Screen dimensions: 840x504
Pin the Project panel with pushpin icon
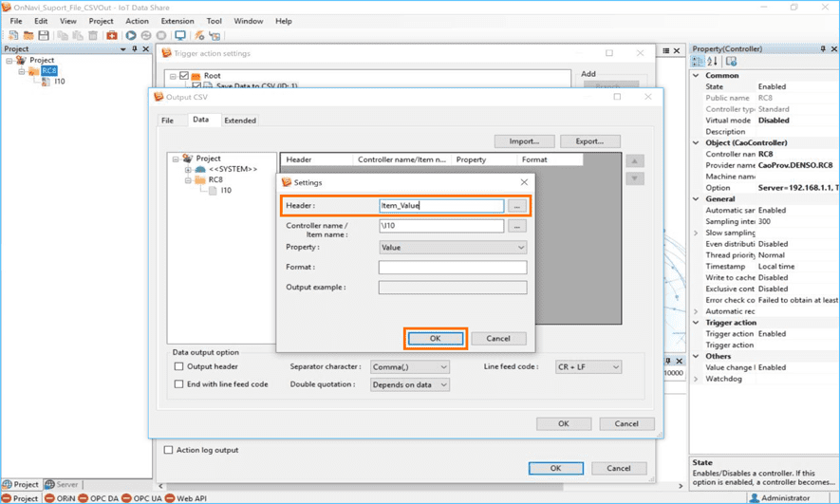click(135, 48)
